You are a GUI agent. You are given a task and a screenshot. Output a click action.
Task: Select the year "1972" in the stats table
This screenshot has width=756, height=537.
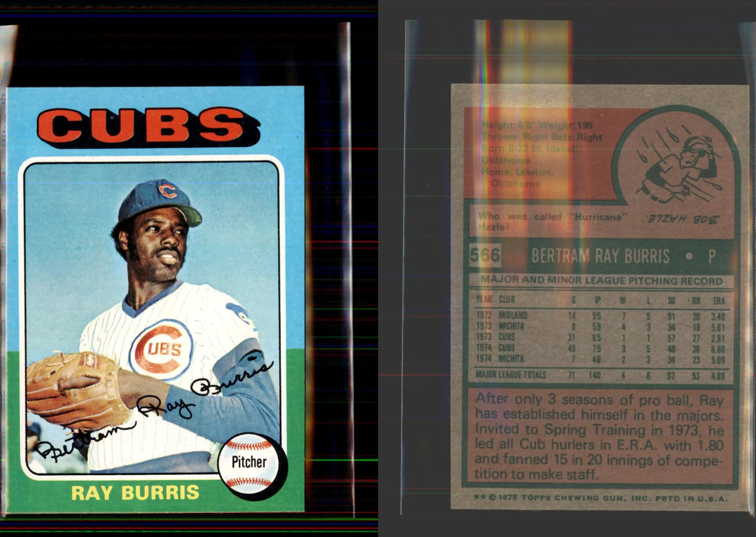point(484,315)
